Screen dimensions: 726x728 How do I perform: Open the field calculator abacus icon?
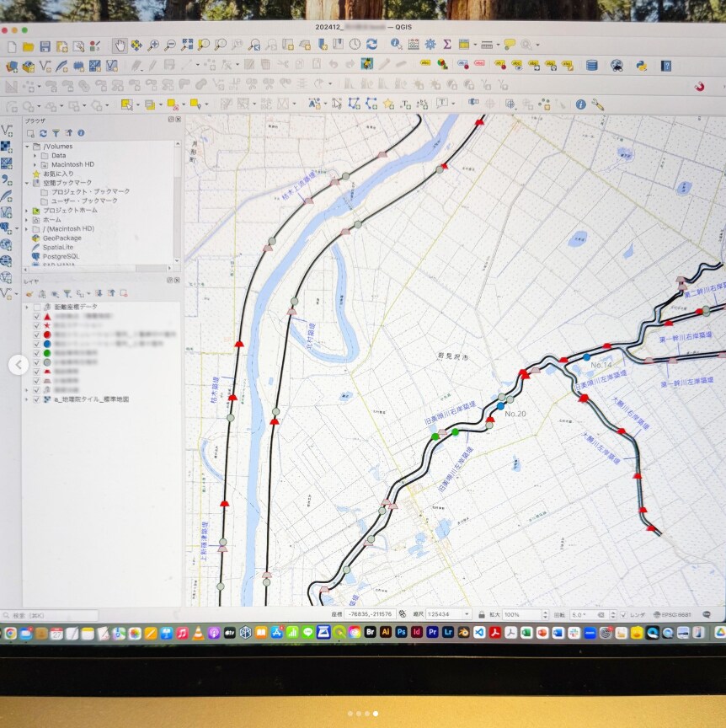click(x=414, y=44)
